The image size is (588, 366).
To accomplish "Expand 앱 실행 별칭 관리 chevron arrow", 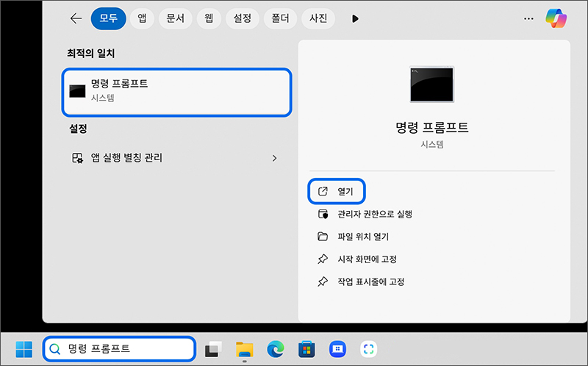I will [x=274, y=158].
